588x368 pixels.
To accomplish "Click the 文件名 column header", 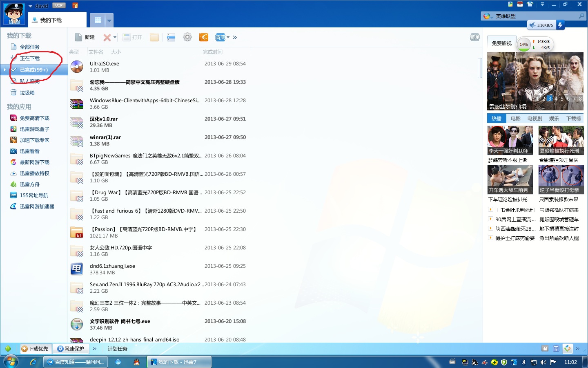I will (96, 52).
